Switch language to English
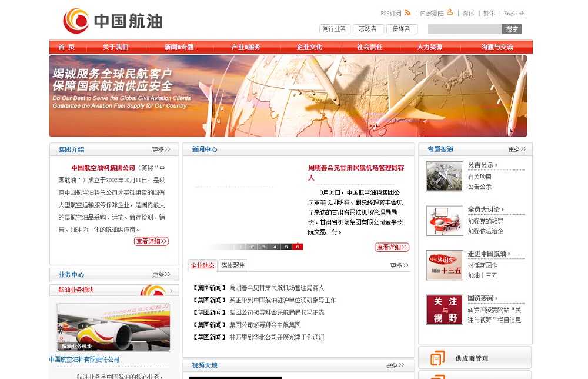The height and width of the screenshot is (379, 588). pyautogui.click(x=514, y=14)
